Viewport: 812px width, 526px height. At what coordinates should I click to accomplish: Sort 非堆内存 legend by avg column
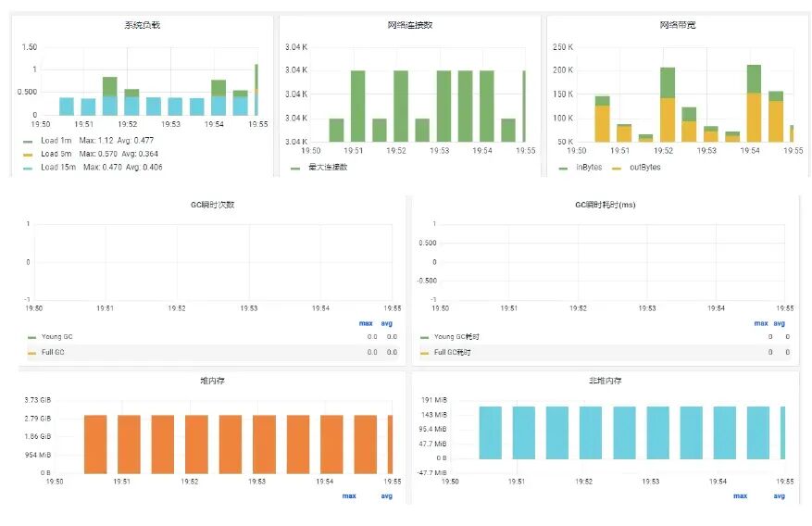(x=780, y=496)
